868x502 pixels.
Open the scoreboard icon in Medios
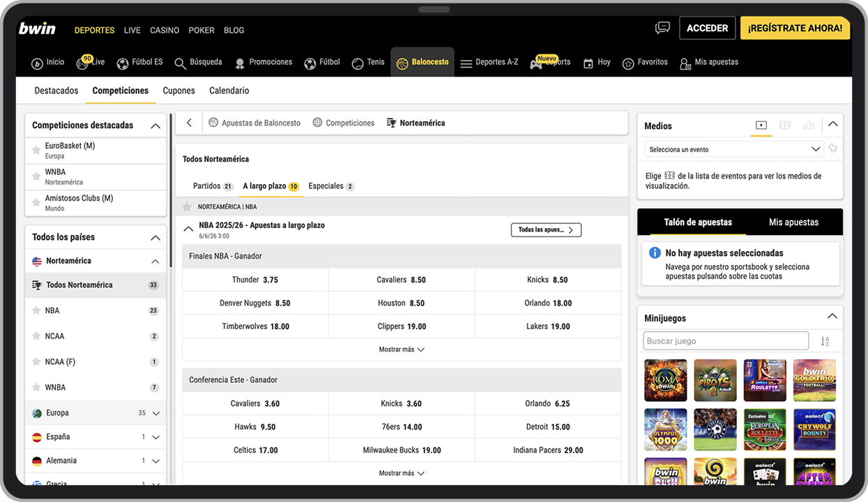pos(785,125)
